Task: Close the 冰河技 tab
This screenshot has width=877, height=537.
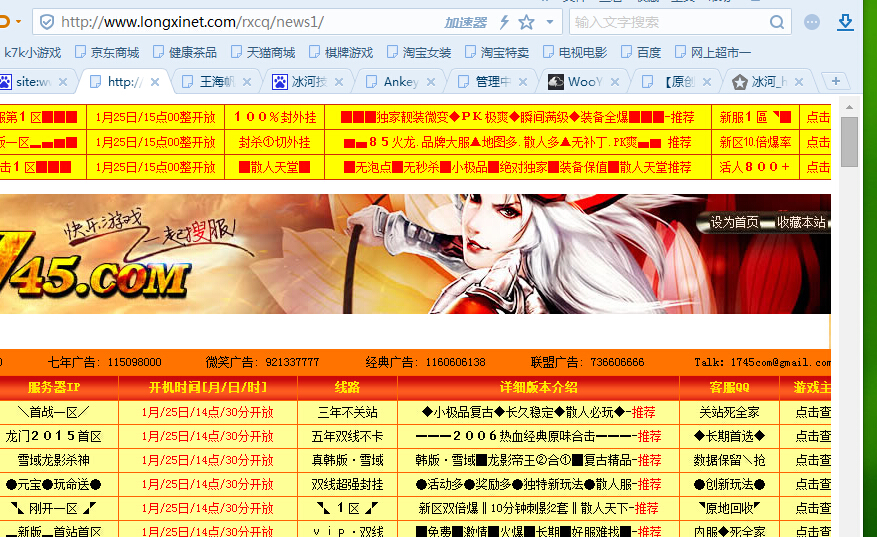Action: 339,82
